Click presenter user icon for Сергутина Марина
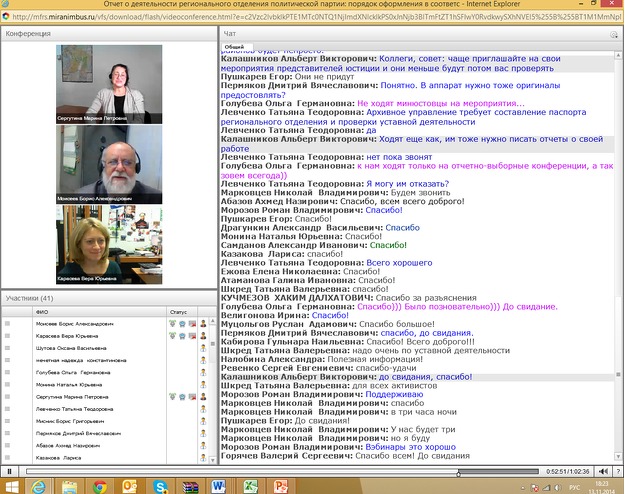625x494 pixels. 203,397
